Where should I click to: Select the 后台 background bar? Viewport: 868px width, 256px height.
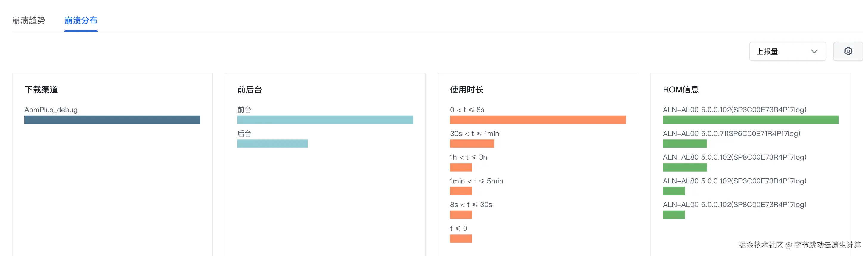tap(272, 144)
